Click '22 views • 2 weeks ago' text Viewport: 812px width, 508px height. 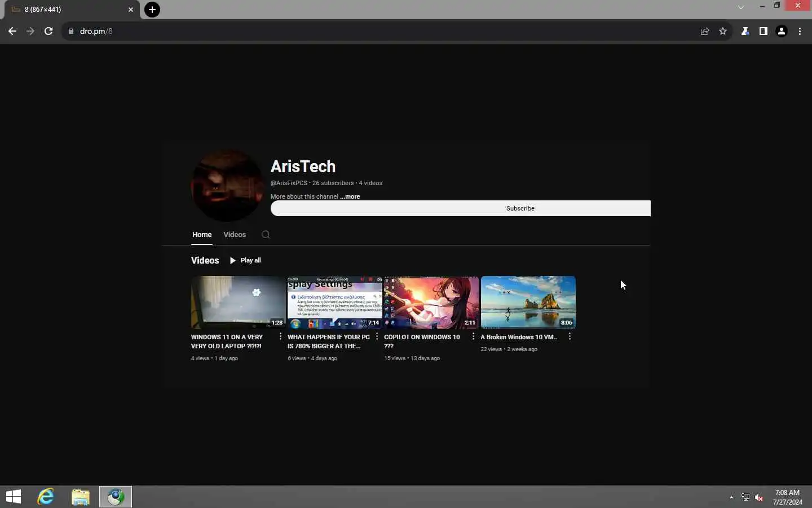click(x=509, y=349)
